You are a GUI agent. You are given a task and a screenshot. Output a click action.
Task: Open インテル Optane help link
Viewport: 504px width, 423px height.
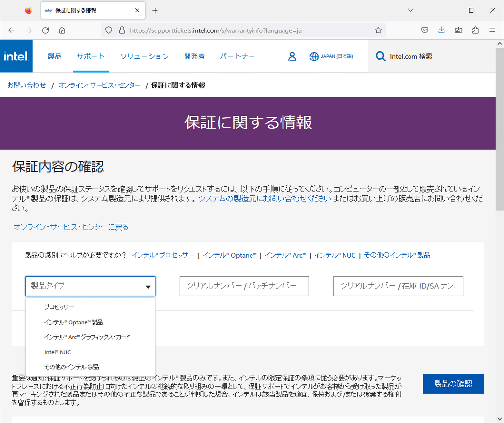tap(229, 255)
